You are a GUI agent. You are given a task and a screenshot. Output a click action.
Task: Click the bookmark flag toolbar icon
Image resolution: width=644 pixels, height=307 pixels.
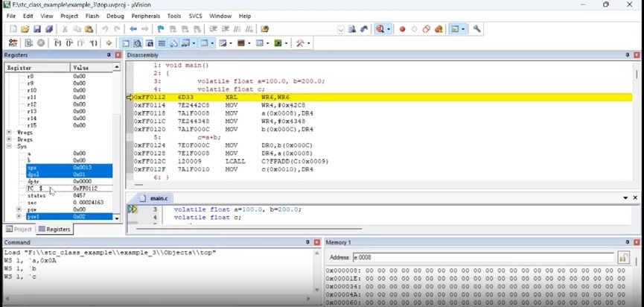pyautogui.click(x=161, y=29)
